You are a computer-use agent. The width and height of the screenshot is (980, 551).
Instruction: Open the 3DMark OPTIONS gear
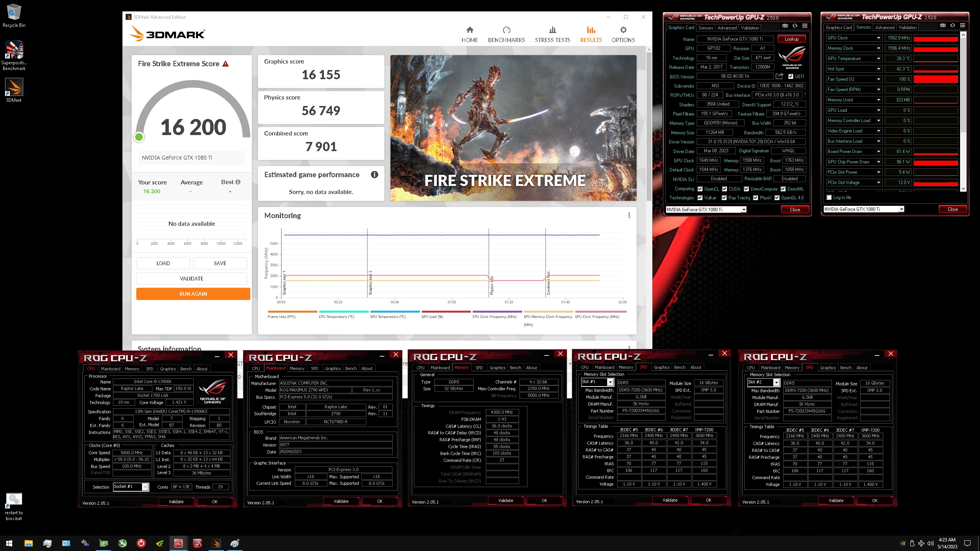coord(623,34)
